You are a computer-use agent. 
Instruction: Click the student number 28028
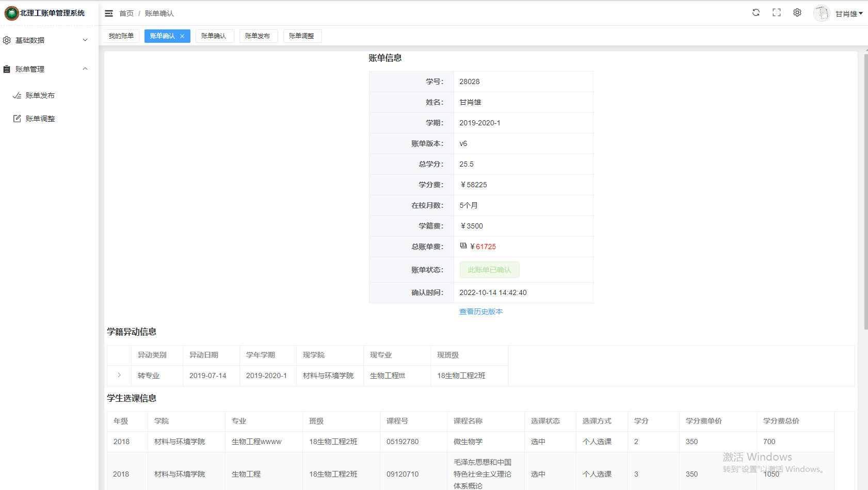(x=470, y=81)
